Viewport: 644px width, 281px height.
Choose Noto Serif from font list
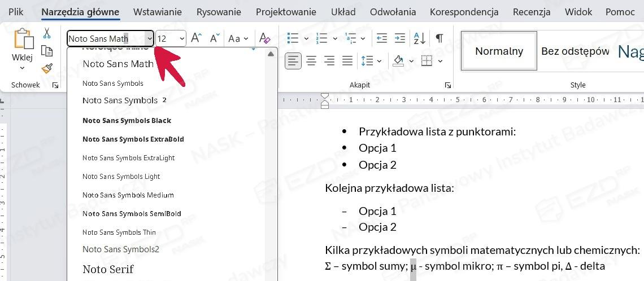(108, 269)
